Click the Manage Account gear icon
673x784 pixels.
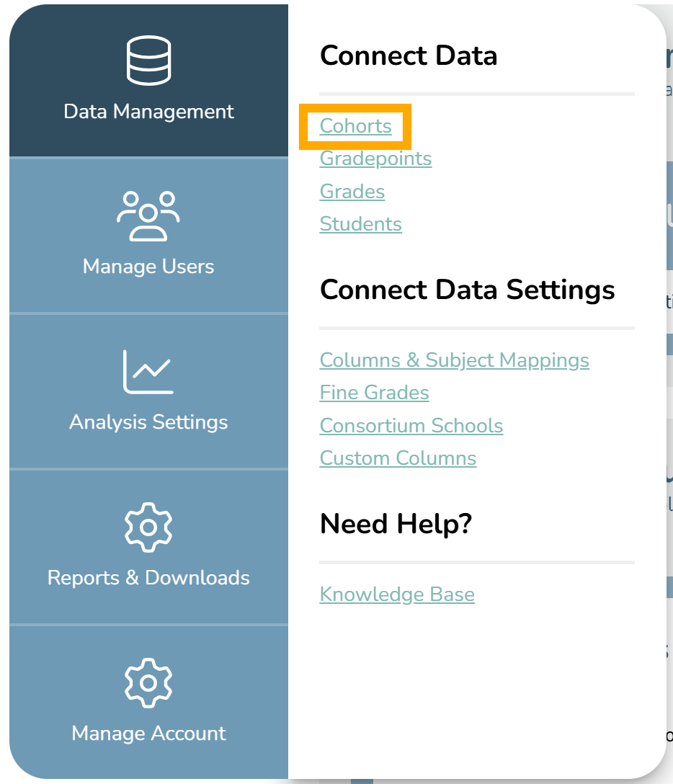(x=148, y=683)
